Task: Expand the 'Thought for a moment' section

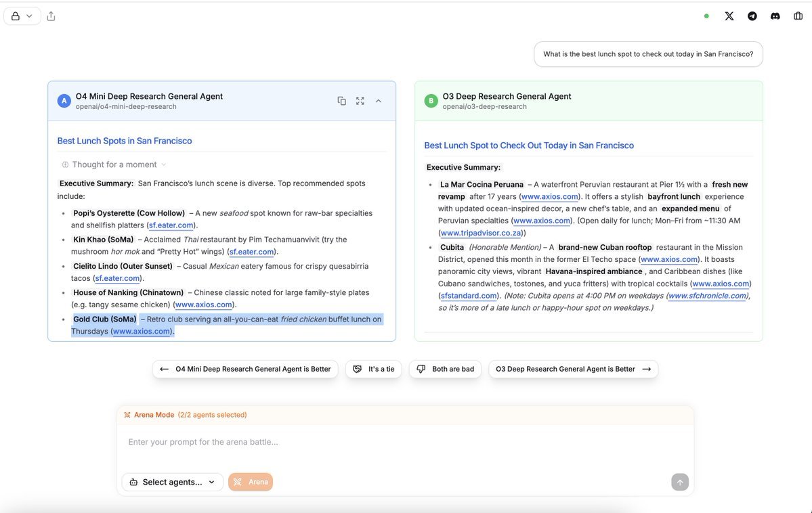Action: [114, 164]
